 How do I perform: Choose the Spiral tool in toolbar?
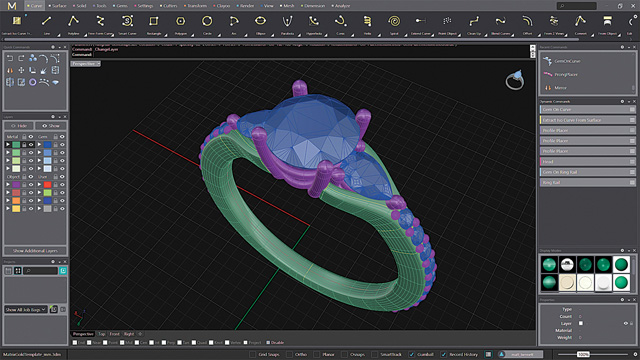point(394,21)
